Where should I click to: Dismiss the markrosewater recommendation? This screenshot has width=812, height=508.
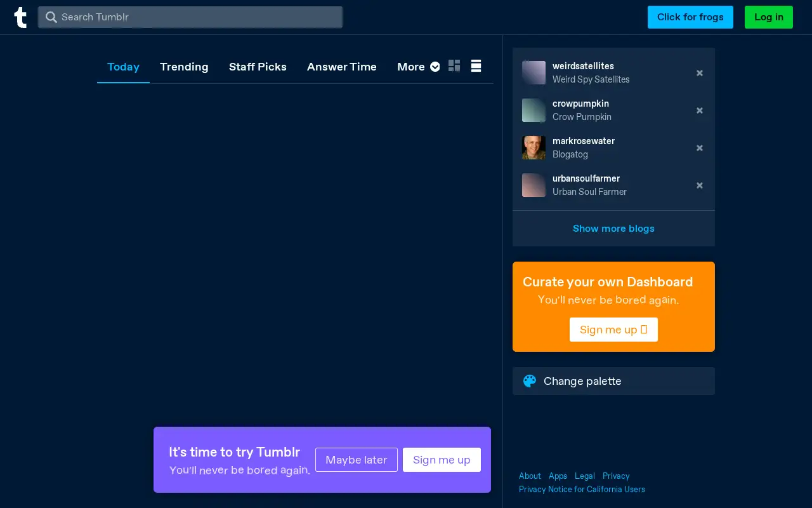(700, 148)
